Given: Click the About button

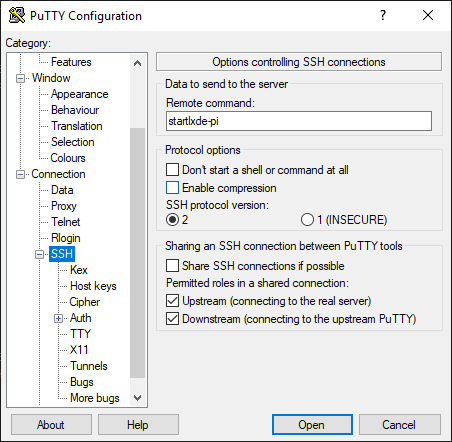Looking at the screenshot, I should click(x=51, y=425).
